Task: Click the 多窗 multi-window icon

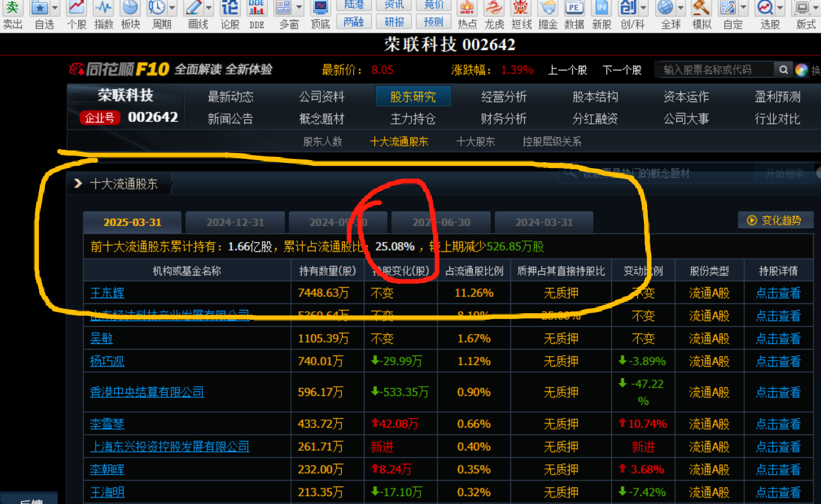Action: click(x=283, y=8)
